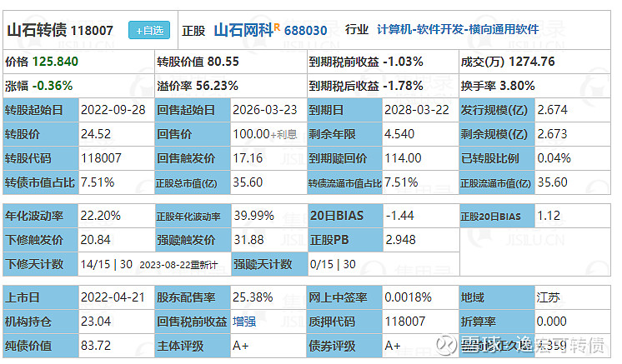This screenshot has width=622, height=364.
Task: Click the 转债市值占比 value 7.51%
Action: coord(98,182)
